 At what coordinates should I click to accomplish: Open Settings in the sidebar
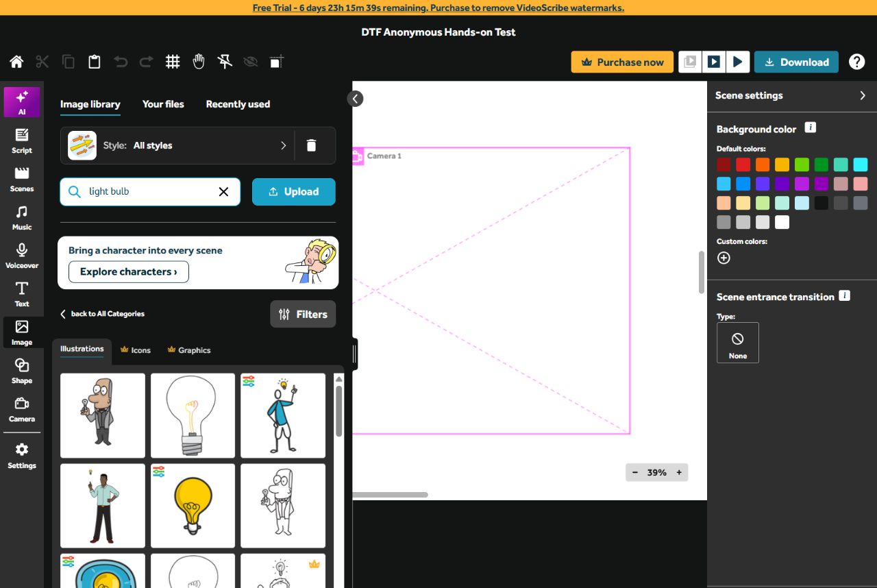(22, 456)
